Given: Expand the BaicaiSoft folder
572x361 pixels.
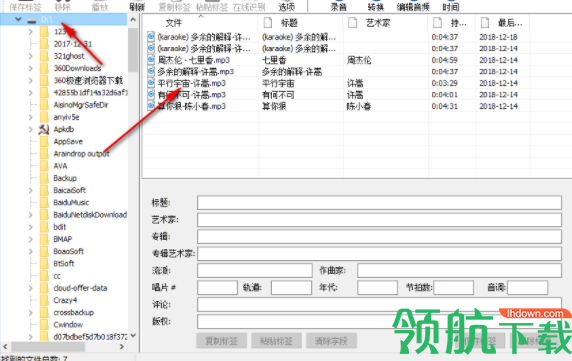Looking at the screenshot, I should click(31, 190).
